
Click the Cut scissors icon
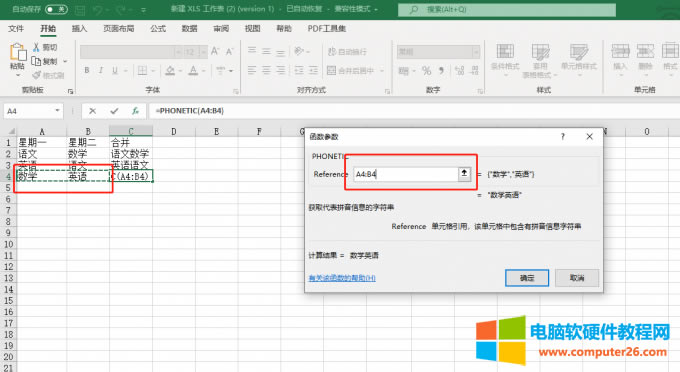[36, 47]
